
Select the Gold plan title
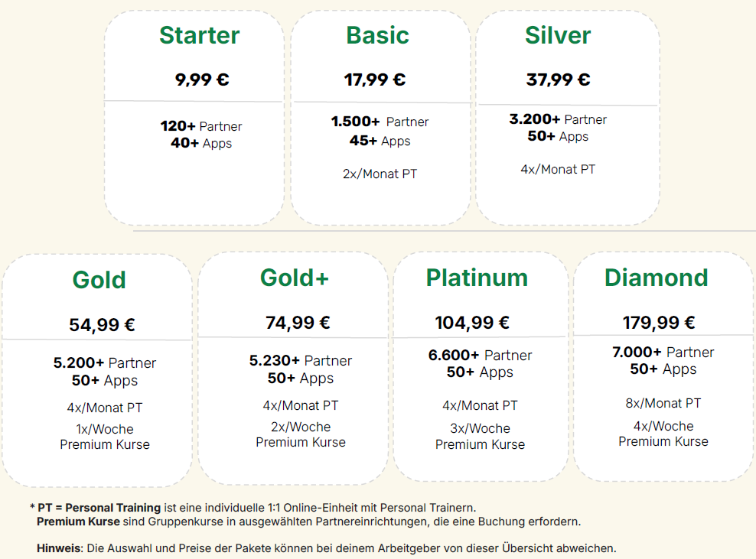tap(99, 280)
